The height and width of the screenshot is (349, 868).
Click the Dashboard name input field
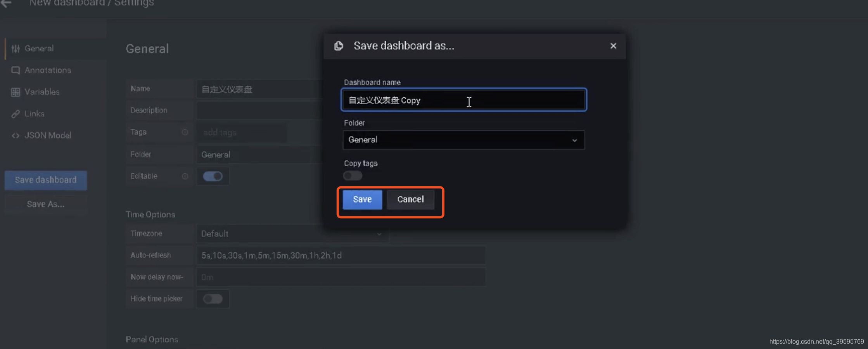[464, 100]
